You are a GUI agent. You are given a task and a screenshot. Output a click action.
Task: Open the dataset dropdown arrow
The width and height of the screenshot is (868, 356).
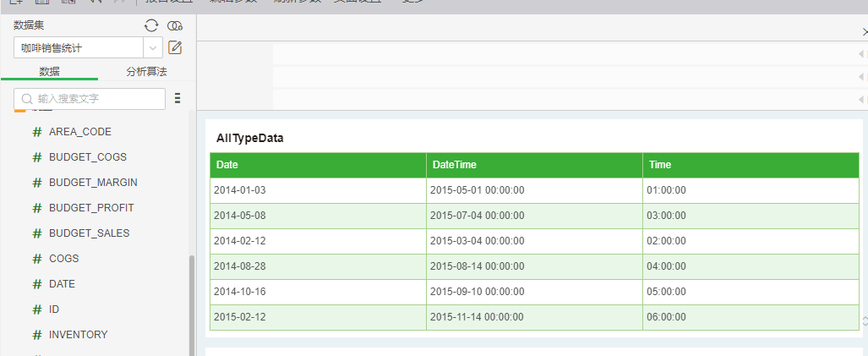pos(153,48)
